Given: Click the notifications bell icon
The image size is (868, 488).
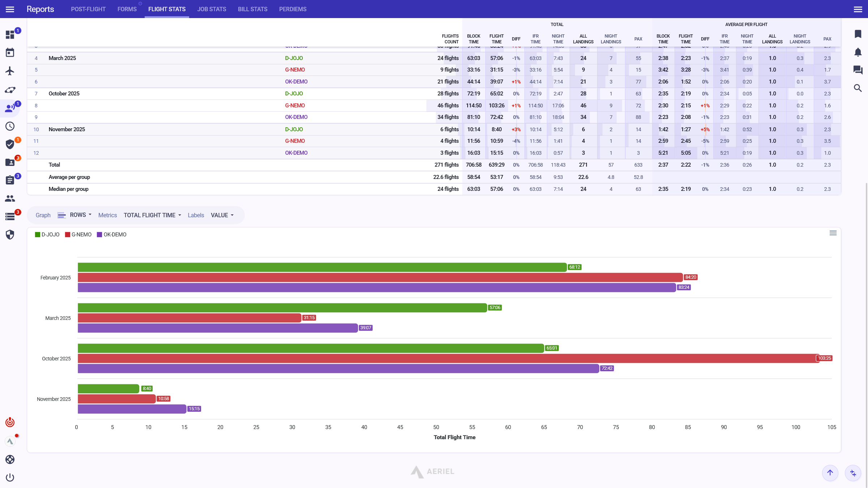Looking at the screenshot, I should pyautogui.click(x=858, y=52).
